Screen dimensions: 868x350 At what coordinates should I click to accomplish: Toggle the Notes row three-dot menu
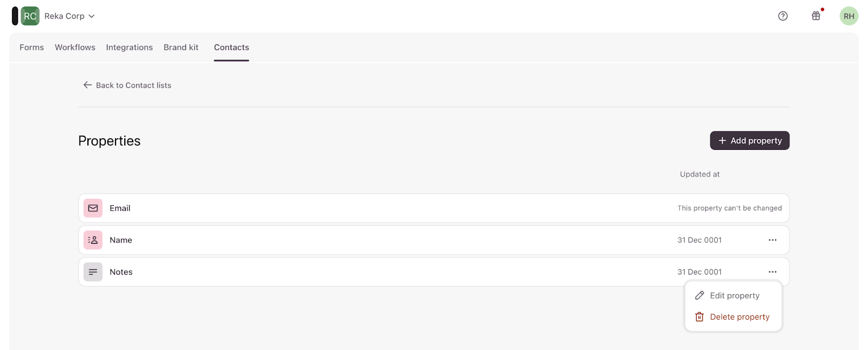773,272
